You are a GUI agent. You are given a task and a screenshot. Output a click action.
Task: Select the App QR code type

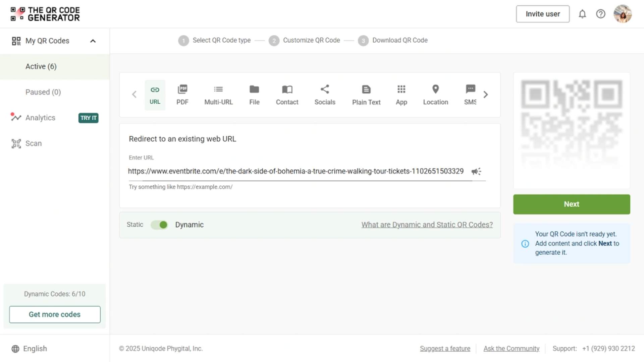click(x=401, y=95)
